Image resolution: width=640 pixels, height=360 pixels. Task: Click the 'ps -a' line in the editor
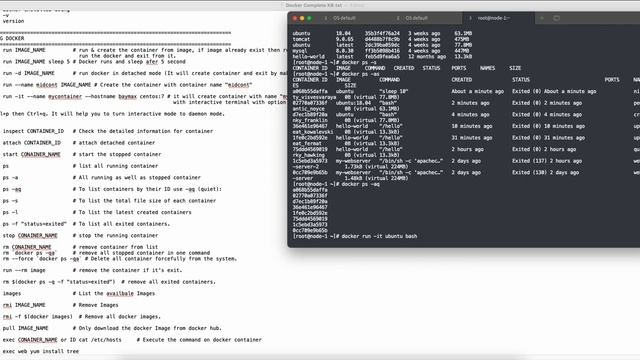pyautogui.click(x=102, y=178)
